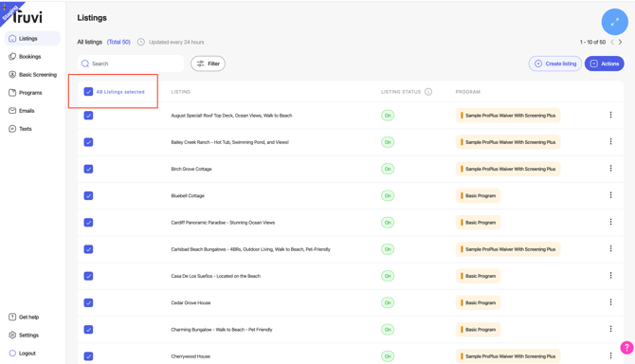Viewport: 635px width, 364px height.
Task: Open more options for Casa De Los Sueños
Action: (x=610, y=275)
